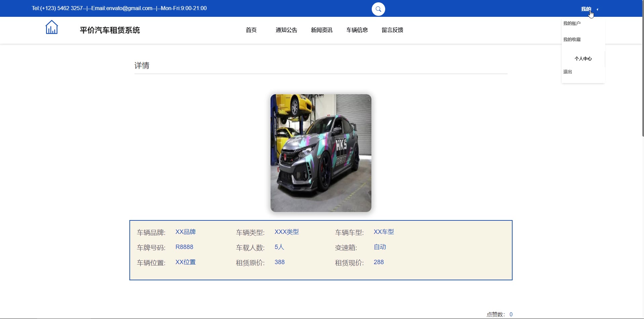Click the magnifying glass search icon
This screenshot has width=644, height=319.
[378, 9]
